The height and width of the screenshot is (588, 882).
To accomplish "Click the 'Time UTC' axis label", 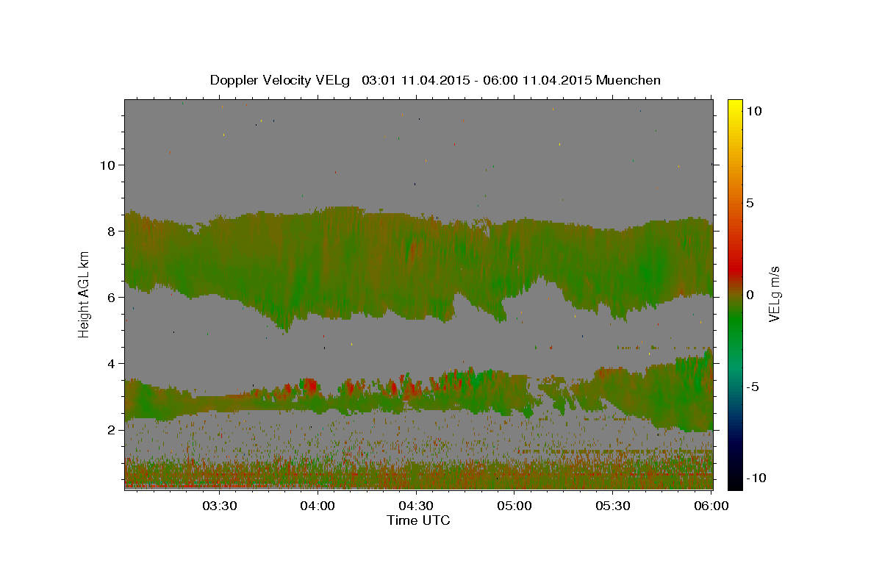I will click(x=418, y=520).
